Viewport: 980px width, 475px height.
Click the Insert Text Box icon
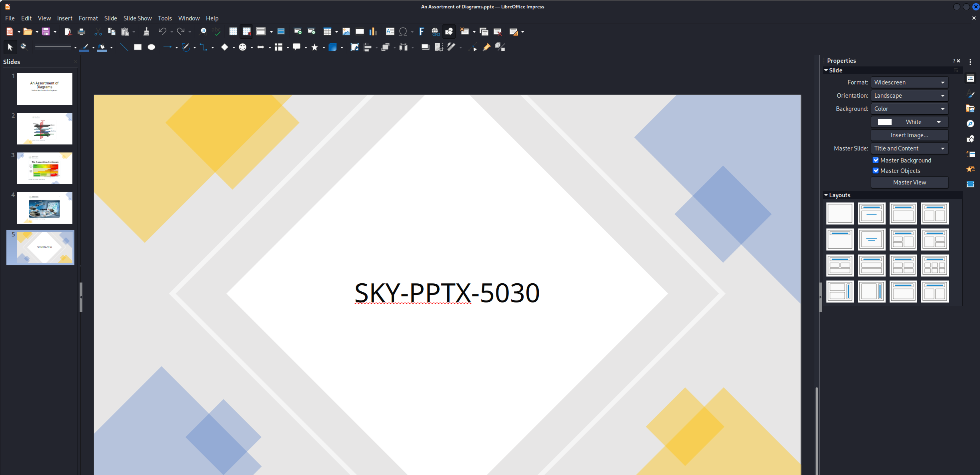click(390, 32)
